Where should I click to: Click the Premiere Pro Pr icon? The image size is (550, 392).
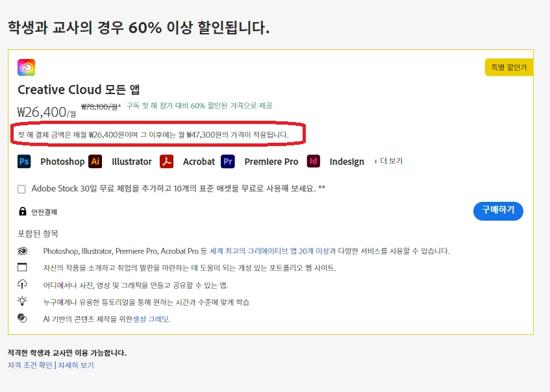228,162
